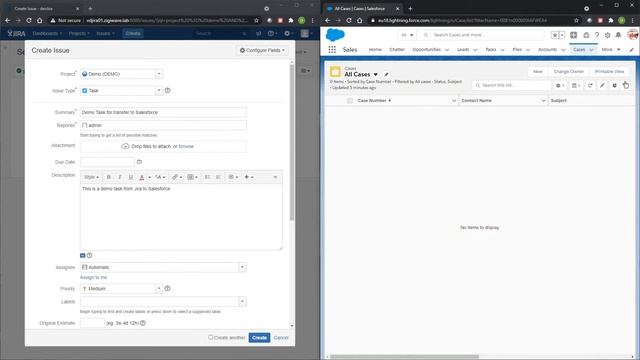Open Salesforce Setup gear in header
640x360 pixels.
pyautogui.click(x=607, y=36)
